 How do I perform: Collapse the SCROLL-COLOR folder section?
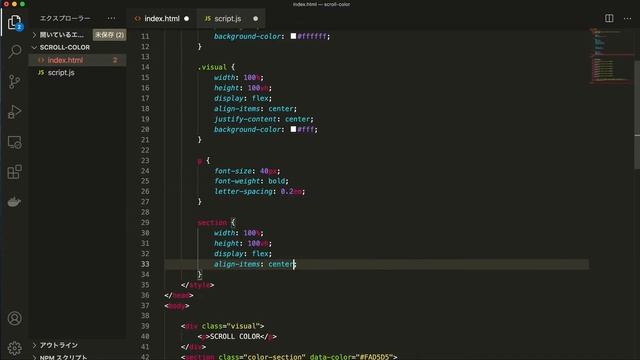[34, 48]
